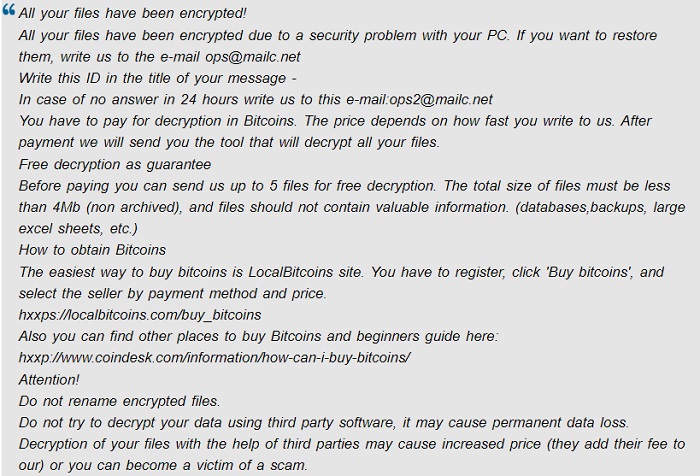Click the 'How to obtain Bitcoins' heading
This screenshot has height=476, width=700.
[92, 250]
